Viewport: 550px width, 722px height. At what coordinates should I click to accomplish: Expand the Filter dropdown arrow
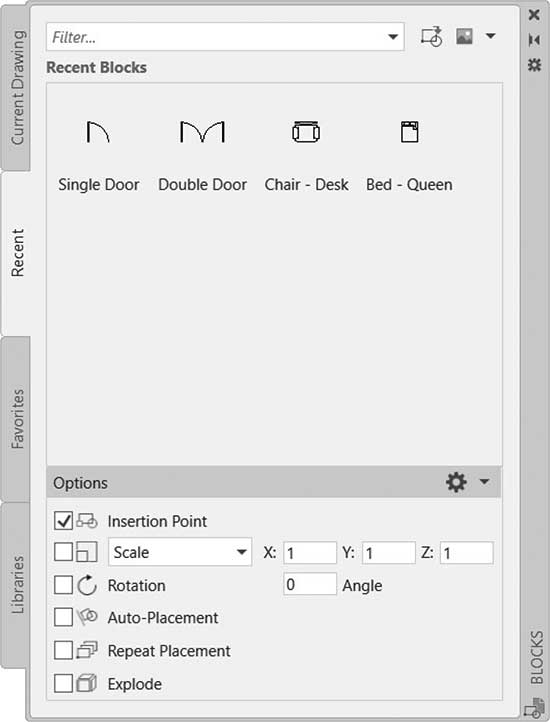click(x=393, y=36)
